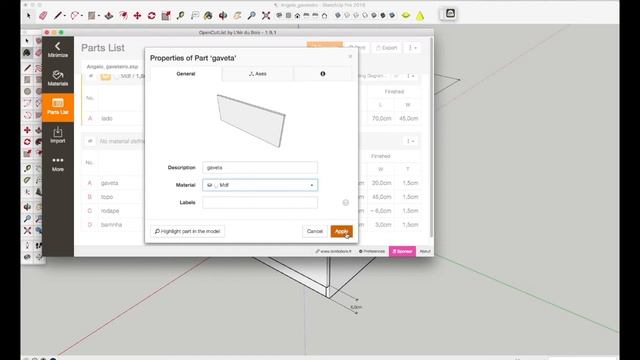Switch to Parts List tab in sidebar
The height and width of the screenshot is (360, 640).
click(58, 107)
